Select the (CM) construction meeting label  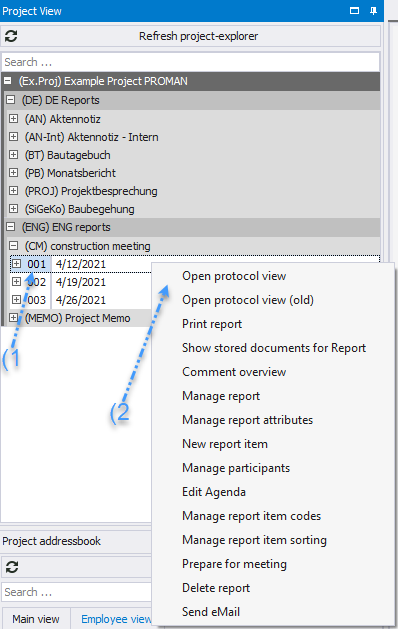coord(87,246)
